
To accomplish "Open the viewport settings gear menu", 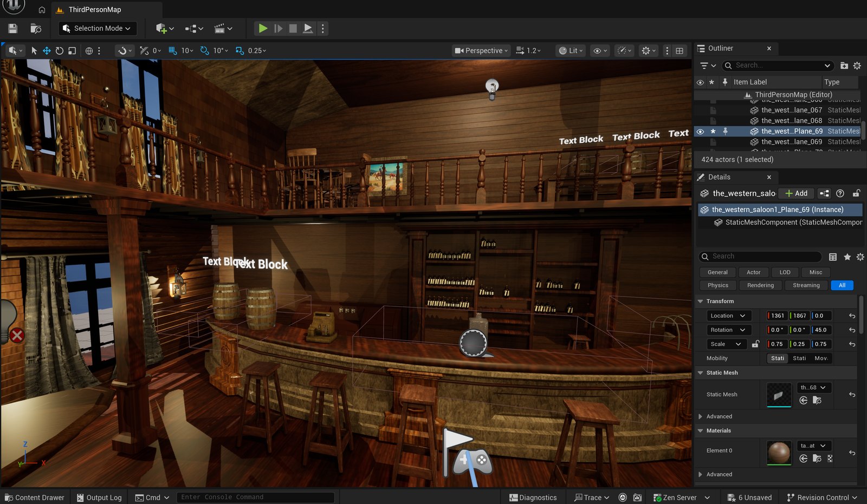I will 648,50.
